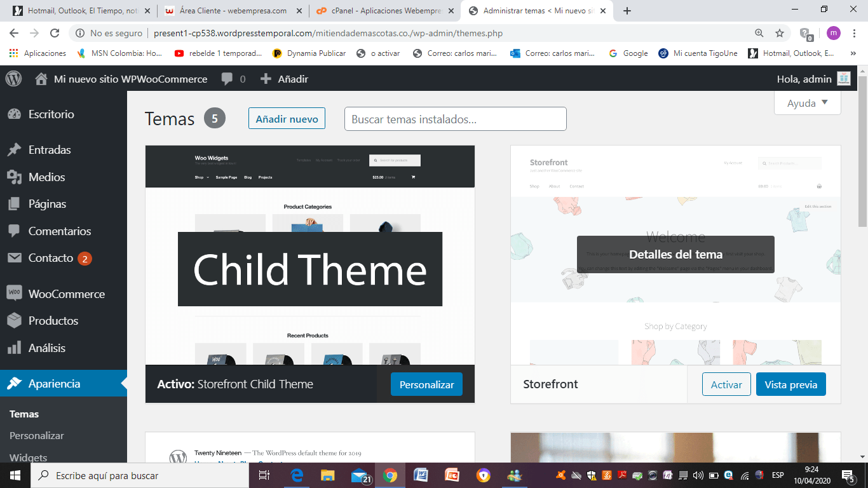The image size is (868, 488).
Task: Open the Chrome three-dot menu
Action: click(x=853, y=33)
